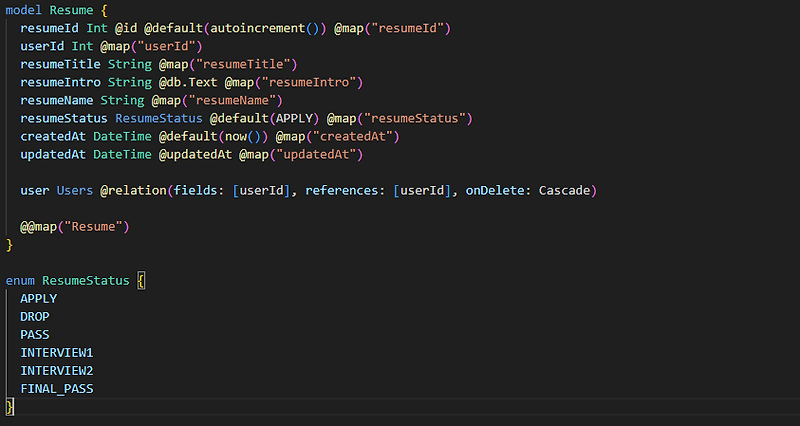
Task: Click 'Cascade' after onDelete
Action: [564, 190]
